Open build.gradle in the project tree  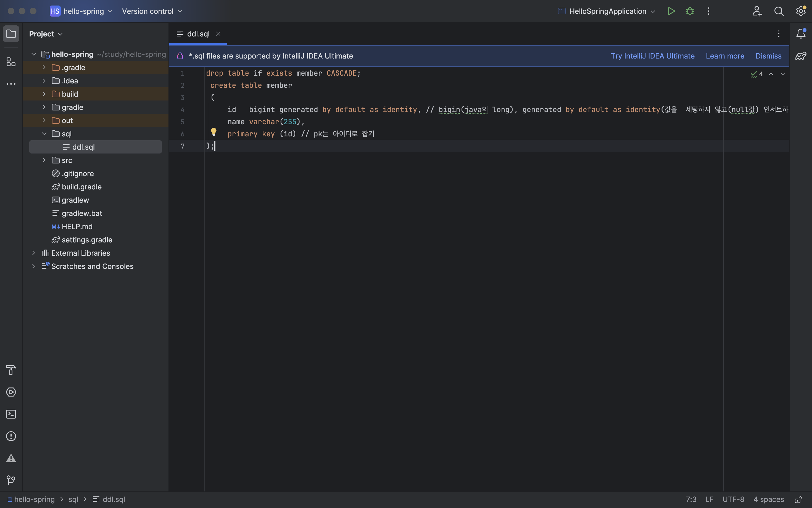pos(81,187)
